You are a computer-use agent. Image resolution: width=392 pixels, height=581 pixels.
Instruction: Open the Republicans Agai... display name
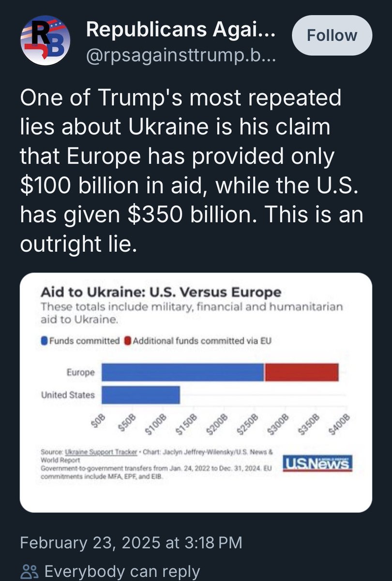(x=181, y=30)
